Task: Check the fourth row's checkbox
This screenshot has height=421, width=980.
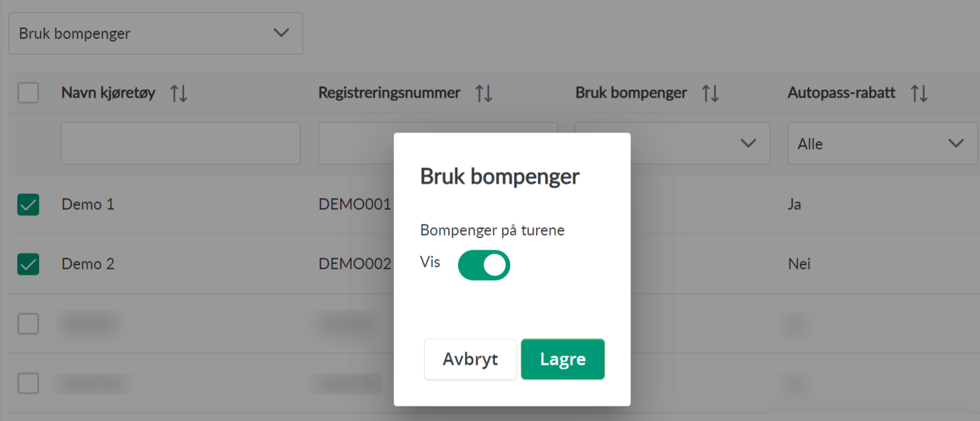Action: click(x=28, y=383)
